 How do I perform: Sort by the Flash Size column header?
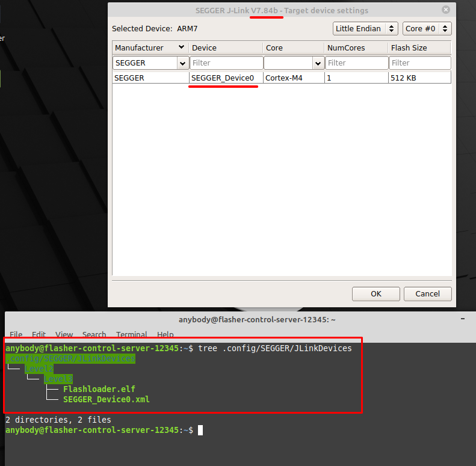[419, 48]
